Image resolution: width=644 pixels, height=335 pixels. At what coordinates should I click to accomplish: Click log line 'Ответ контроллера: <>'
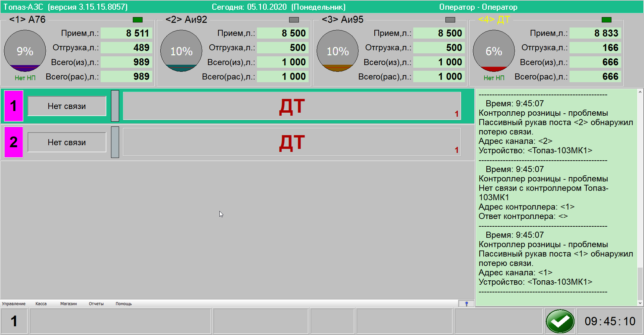coord(523,216)
